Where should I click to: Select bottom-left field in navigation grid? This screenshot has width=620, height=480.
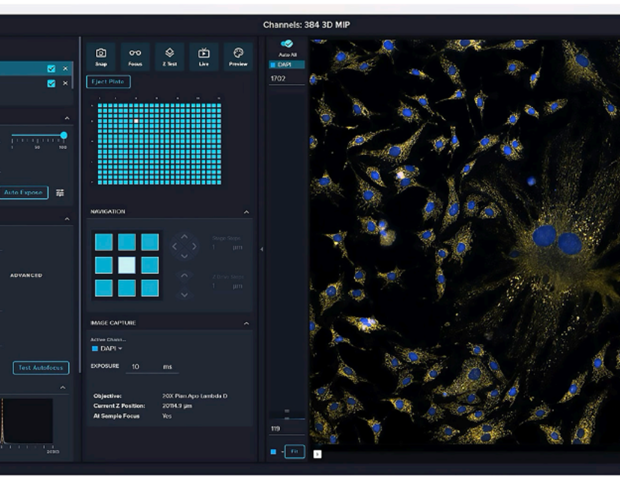[x=104, y=288]
